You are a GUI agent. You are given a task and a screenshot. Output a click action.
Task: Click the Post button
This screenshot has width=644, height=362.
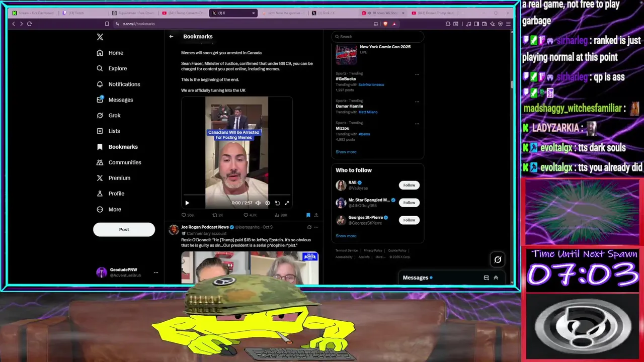[124, 229]
